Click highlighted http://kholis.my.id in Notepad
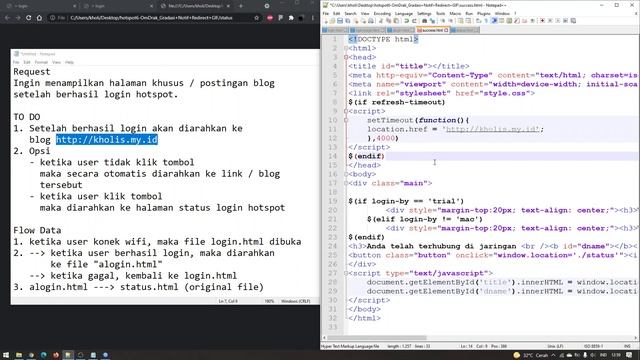 pos(107,140)
